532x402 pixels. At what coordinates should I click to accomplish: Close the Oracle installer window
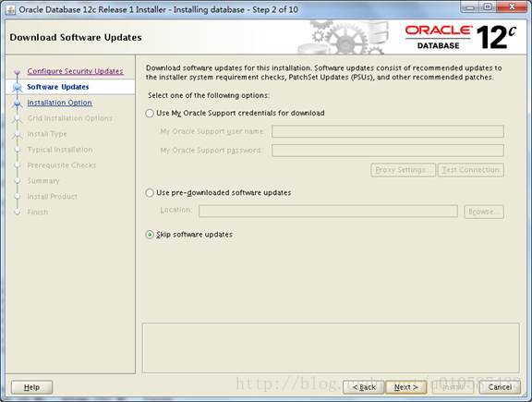click(512, 7)
